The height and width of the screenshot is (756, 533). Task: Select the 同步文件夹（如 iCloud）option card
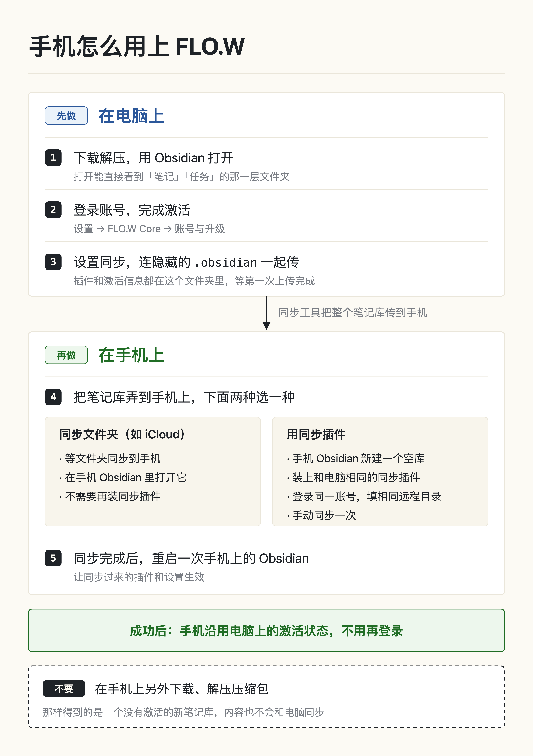(153, 471)
